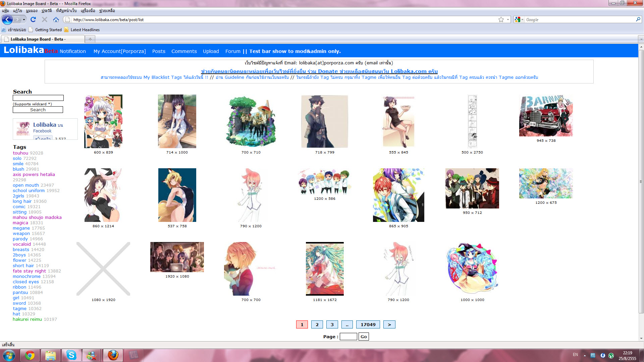
Task: Show hidden system tray icons
Action: click(585, 355)
